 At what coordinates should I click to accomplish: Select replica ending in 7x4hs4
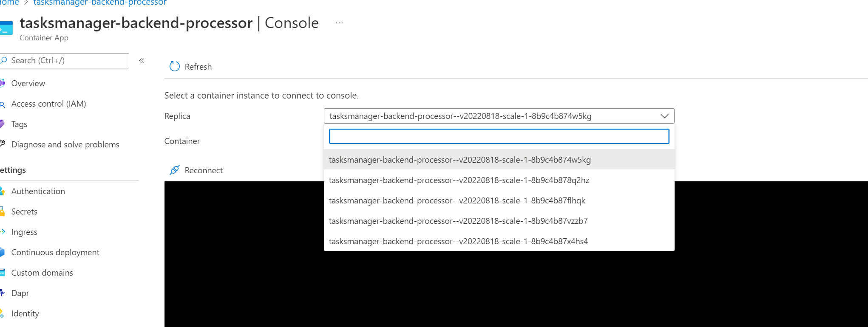click(458, 241)
